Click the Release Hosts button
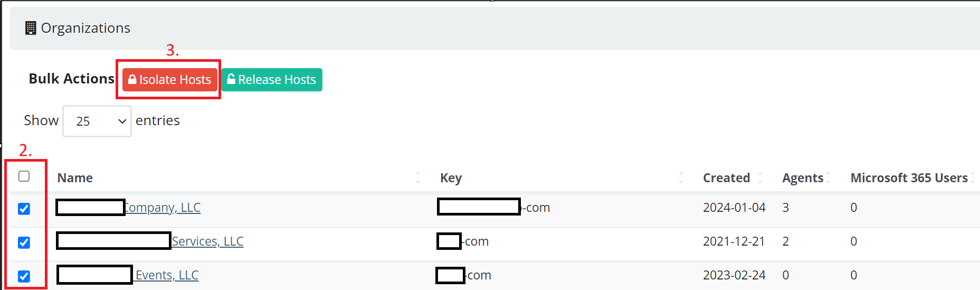980x290 pixels. point(272,80)
